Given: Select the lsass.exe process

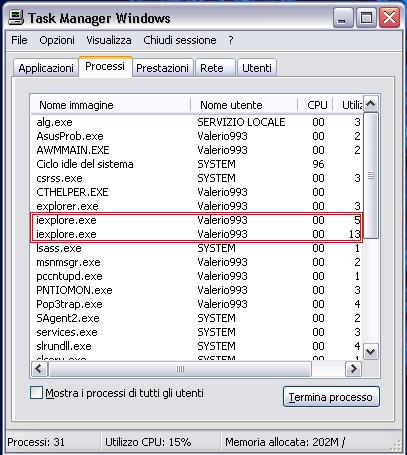Looking at the screenshot, I should (x=197, y=248).
